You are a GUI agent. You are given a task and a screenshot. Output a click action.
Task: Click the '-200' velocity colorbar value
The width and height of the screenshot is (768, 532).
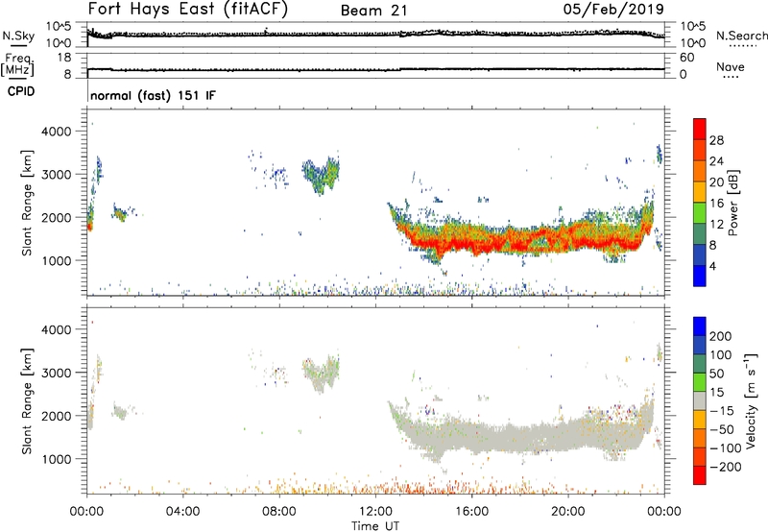point(726,467)
